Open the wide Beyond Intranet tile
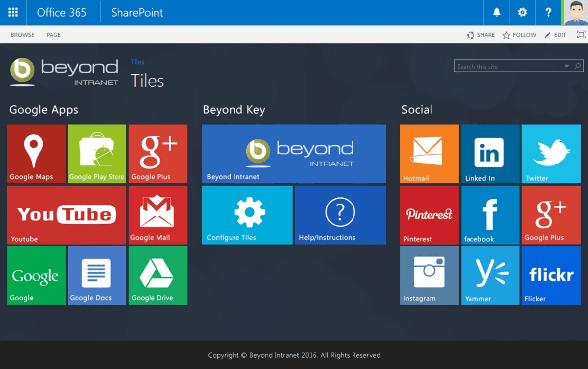The height and width of the screenshot is (369, 588). pos(294,154)
